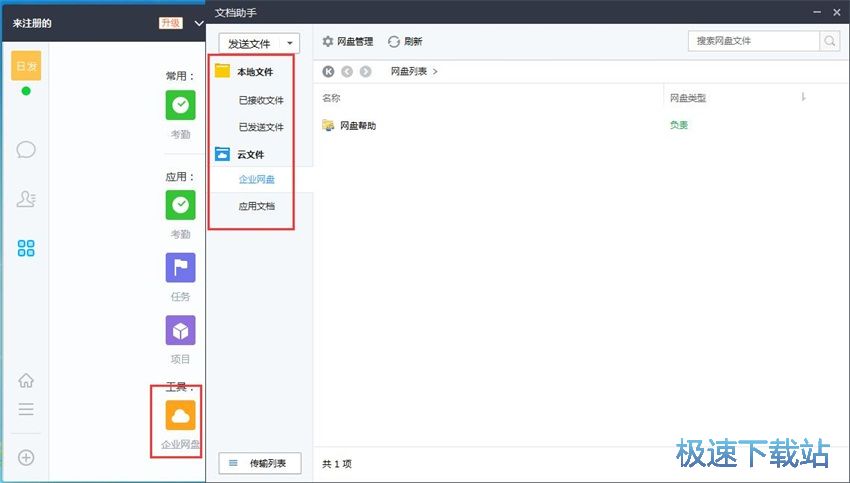850x483 pixels.
Task: Sort by the 名称 column header
Action: tap(331, 98)
